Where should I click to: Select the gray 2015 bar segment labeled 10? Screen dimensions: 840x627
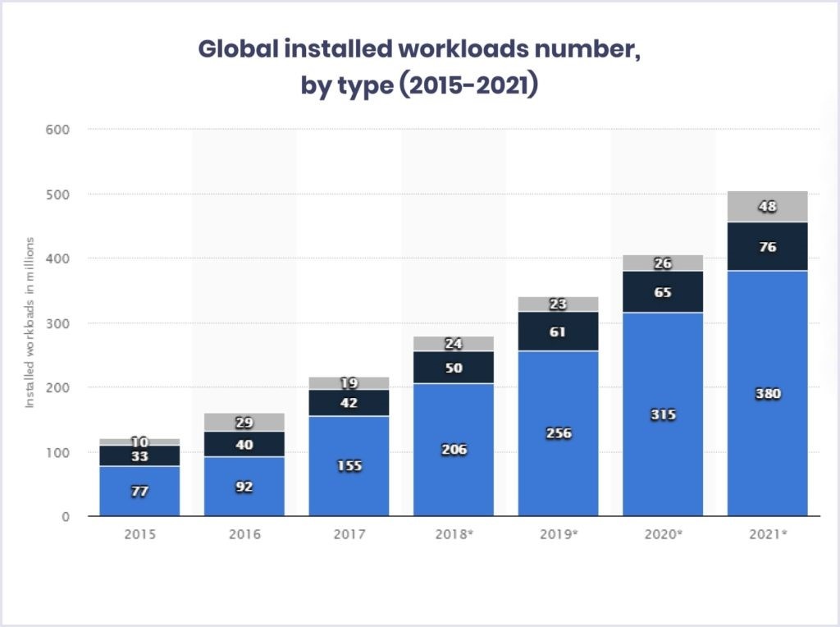pyautogui.click(x=139, y=442)
